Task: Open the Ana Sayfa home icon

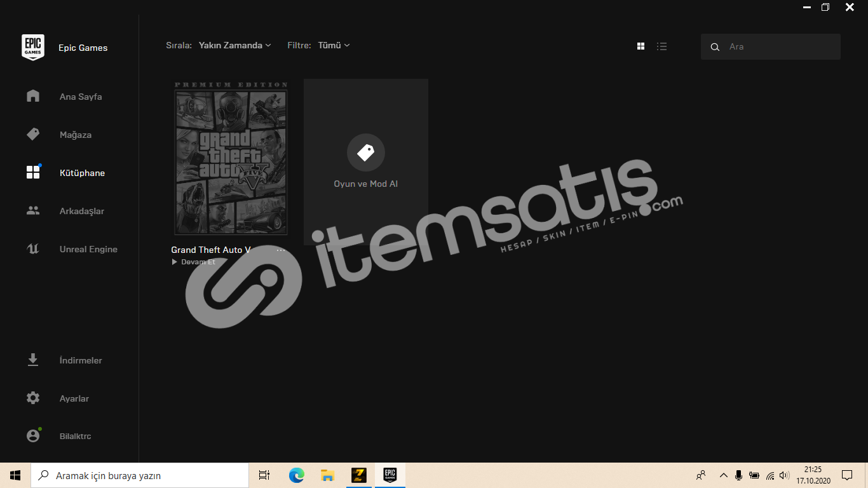Action: (x=33, y=96)
